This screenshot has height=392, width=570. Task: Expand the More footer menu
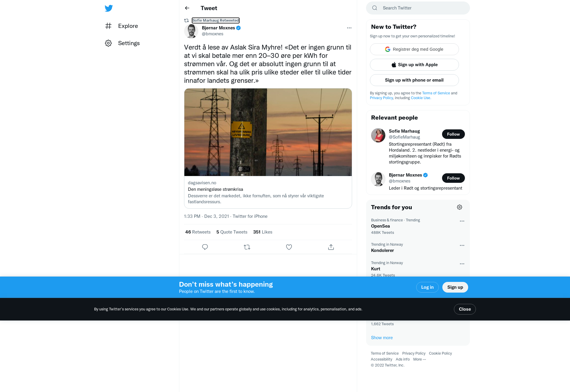pyautogui.click(x=419, y=359)
